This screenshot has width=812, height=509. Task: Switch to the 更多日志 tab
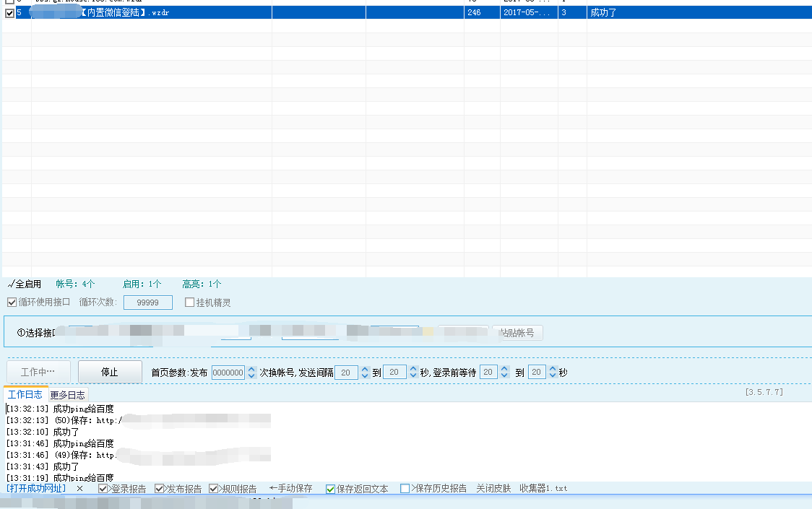[69, 394]
